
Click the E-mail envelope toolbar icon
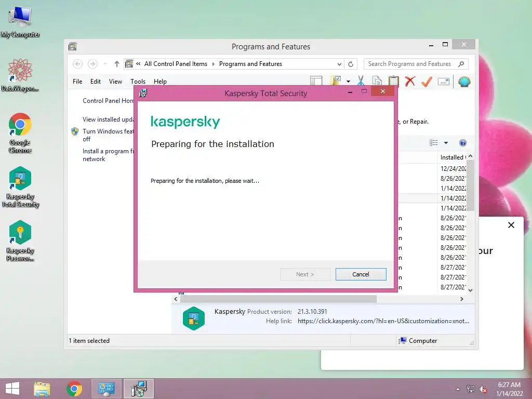tap(444, 82)
